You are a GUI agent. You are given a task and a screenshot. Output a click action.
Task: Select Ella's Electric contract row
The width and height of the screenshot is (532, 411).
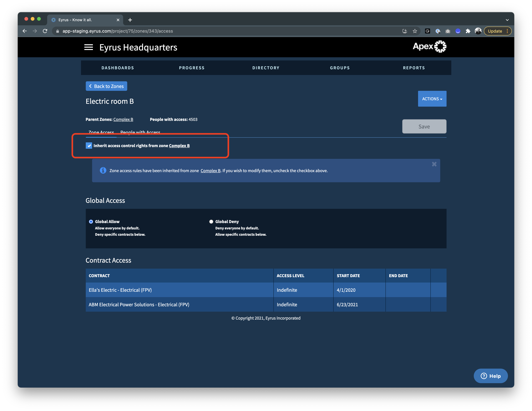point(266,290)
